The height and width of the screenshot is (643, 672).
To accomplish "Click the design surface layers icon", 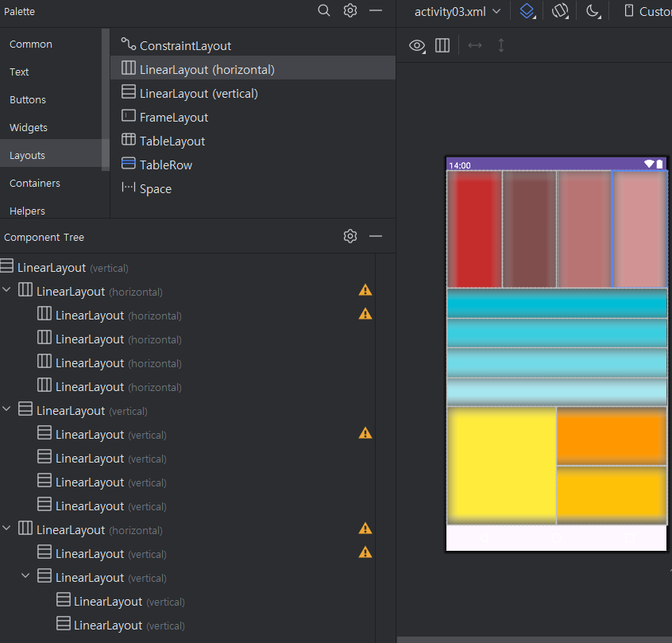I will (527, 11).
